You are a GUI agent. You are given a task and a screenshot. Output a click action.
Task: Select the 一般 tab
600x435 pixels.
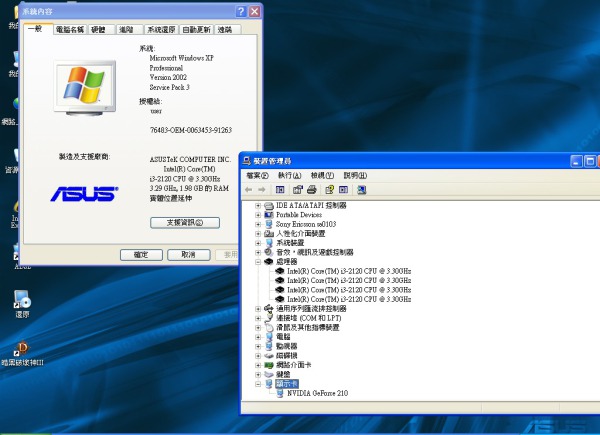click(38, 29)
